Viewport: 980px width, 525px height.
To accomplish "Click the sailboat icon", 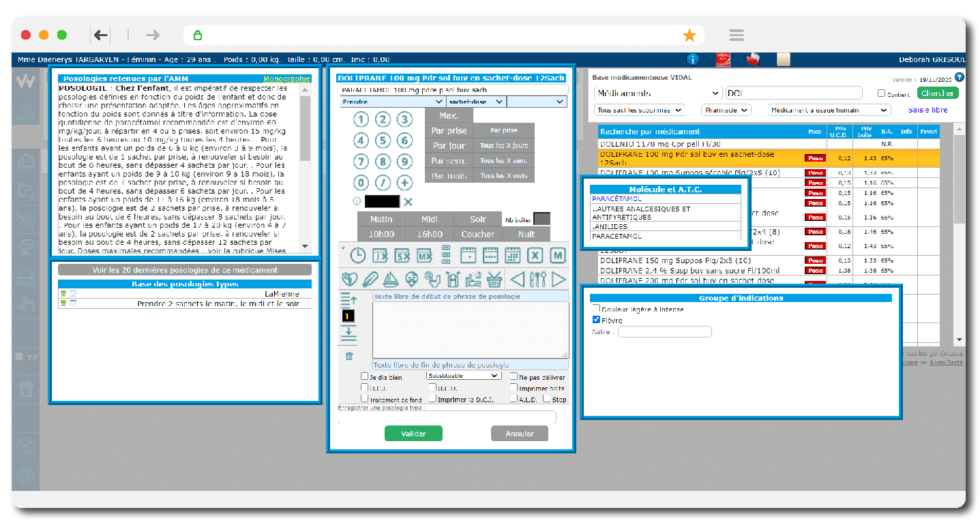I will [x=390, y=279].
